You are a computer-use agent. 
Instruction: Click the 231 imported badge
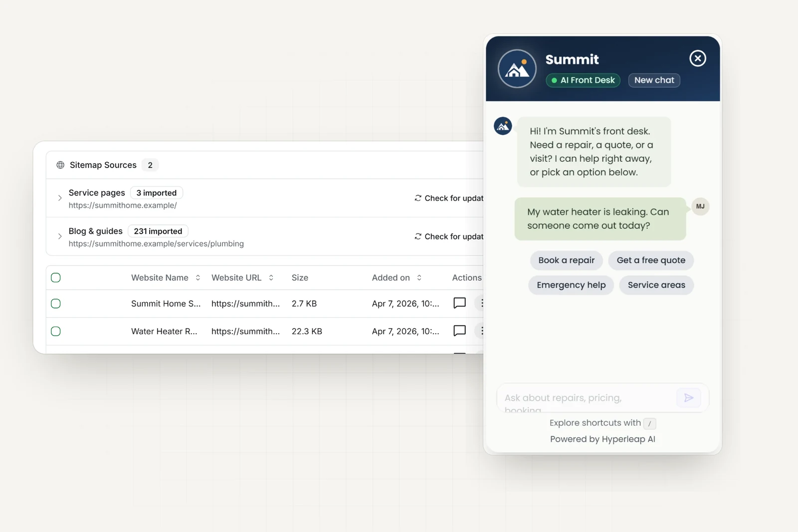pyautogui.click(x=158, y=231)
